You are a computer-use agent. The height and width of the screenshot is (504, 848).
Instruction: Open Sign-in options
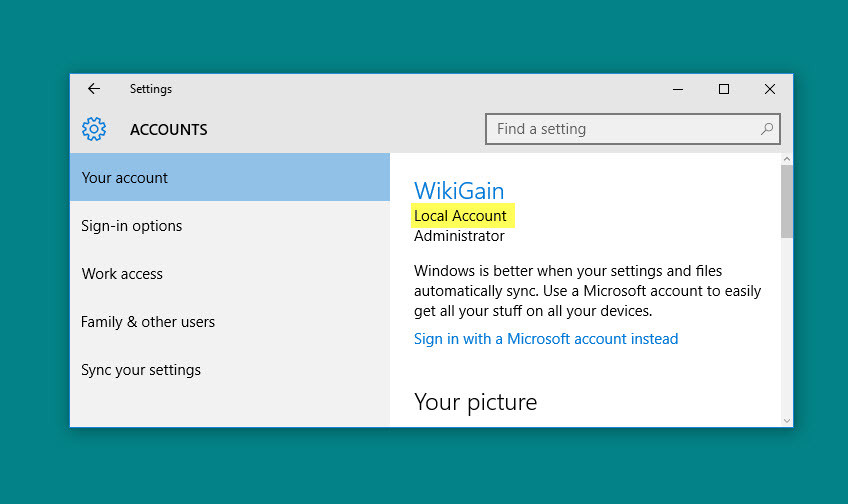pos(230,226)
